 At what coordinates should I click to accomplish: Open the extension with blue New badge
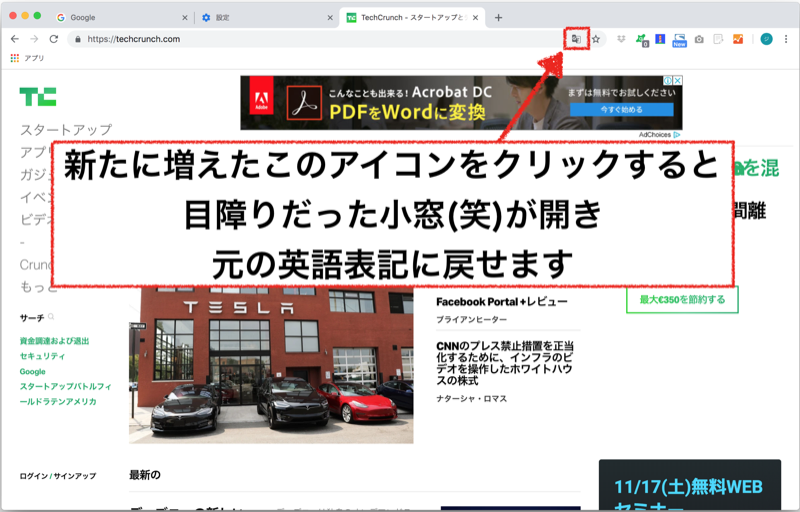680,40
